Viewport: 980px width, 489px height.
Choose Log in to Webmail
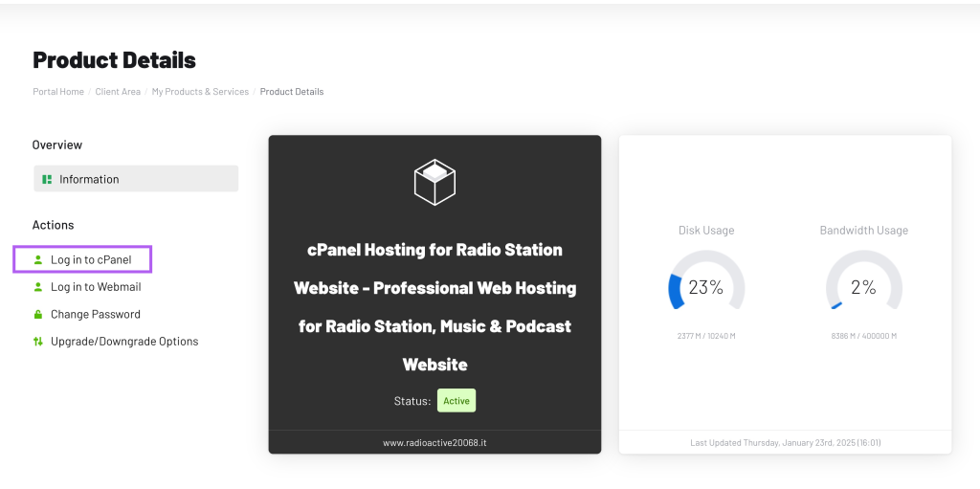(96, 287)
